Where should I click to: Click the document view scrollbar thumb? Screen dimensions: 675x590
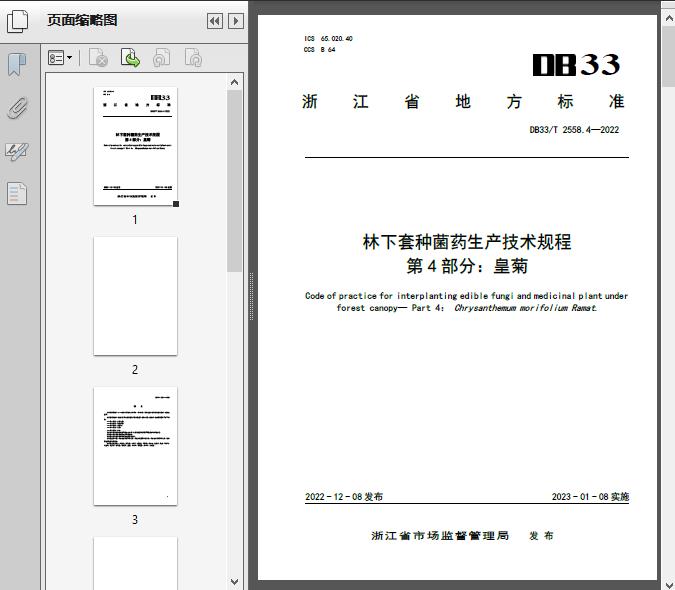tap(669, 56)
